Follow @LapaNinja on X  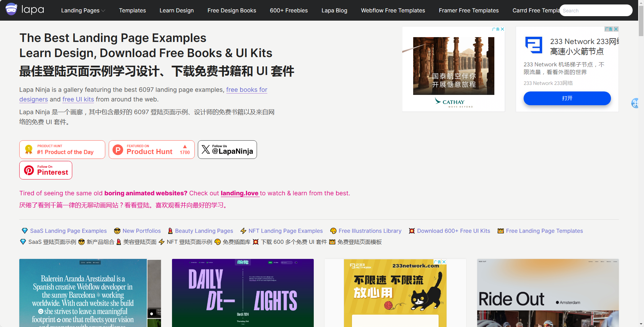227,150
